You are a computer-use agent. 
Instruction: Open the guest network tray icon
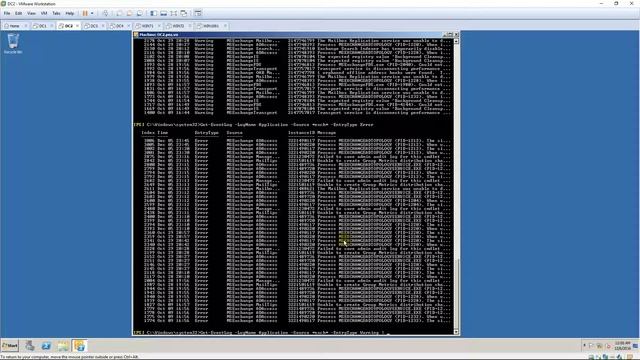tap(600, 346)
